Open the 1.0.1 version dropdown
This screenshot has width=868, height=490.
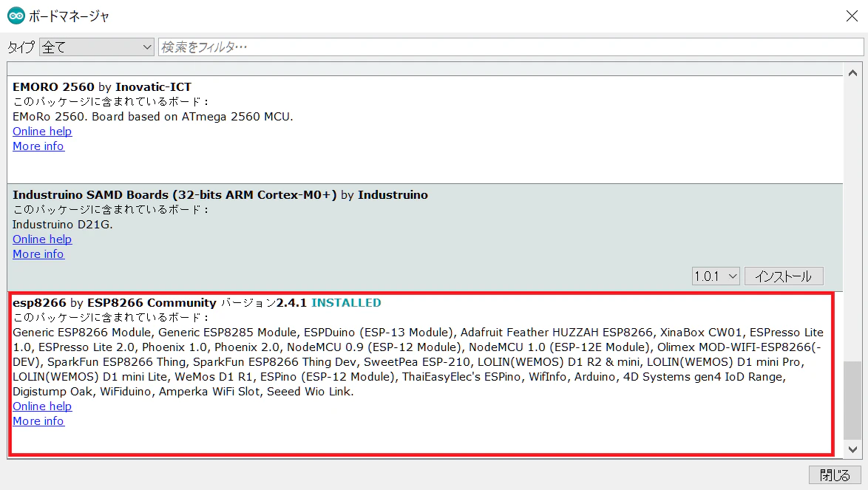(715, 276)
